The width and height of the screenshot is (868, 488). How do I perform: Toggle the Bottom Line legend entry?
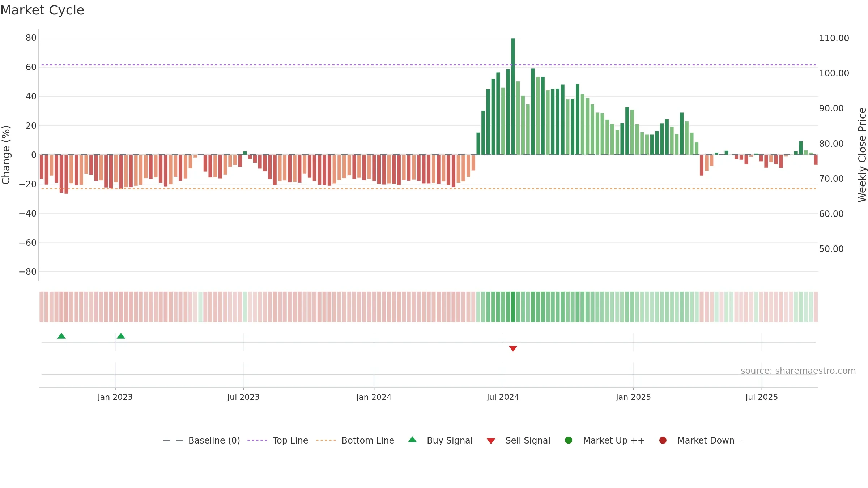point(355,440)
